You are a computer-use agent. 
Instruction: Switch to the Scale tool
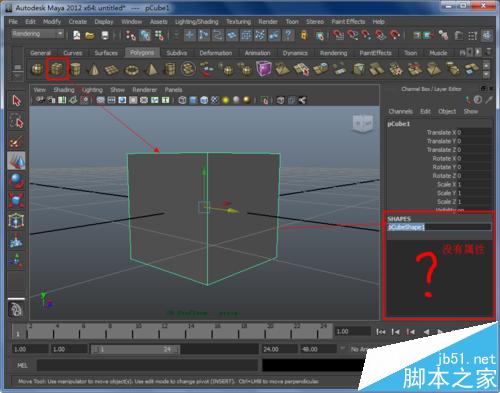pyautogui.click(x=16, y=200)
